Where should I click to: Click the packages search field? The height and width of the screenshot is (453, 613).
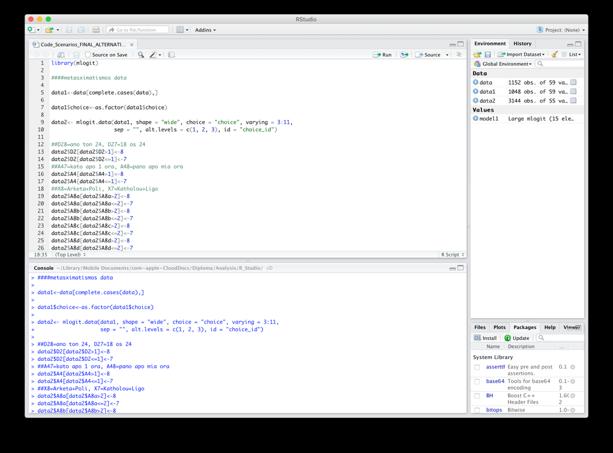559,338
